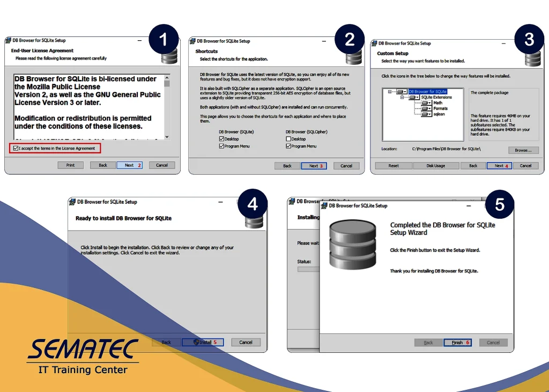This screenshot has width=549, height=392.
Task: Toggle Program Menu shortcut for DB Browser (SQLCipher)
Action: [288, 146]
